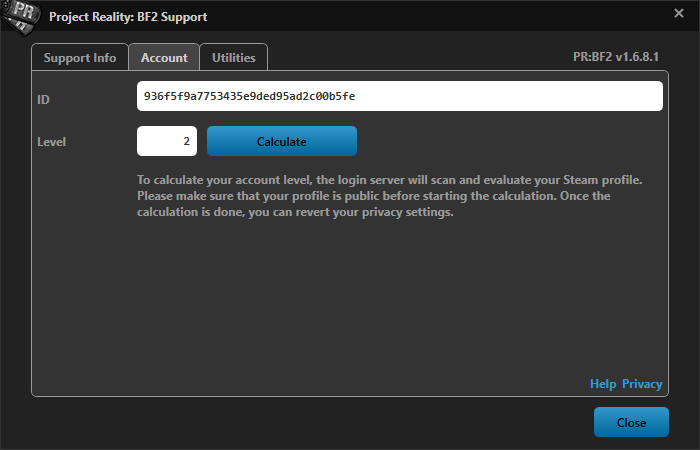Click the line 'Please make sure that your profile'
Viewport: 700px width, 450px height.
pos(374,196)
